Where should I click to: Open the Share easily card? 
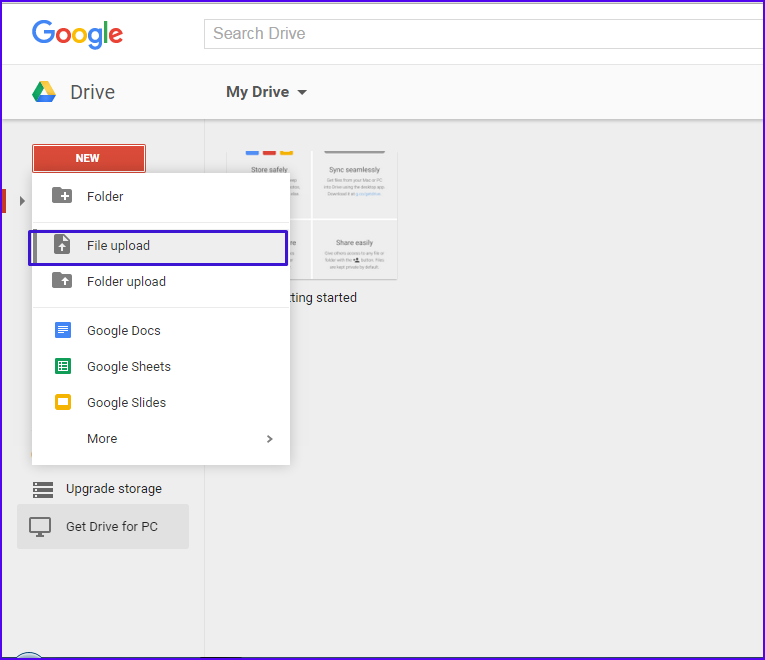(355, 250)
